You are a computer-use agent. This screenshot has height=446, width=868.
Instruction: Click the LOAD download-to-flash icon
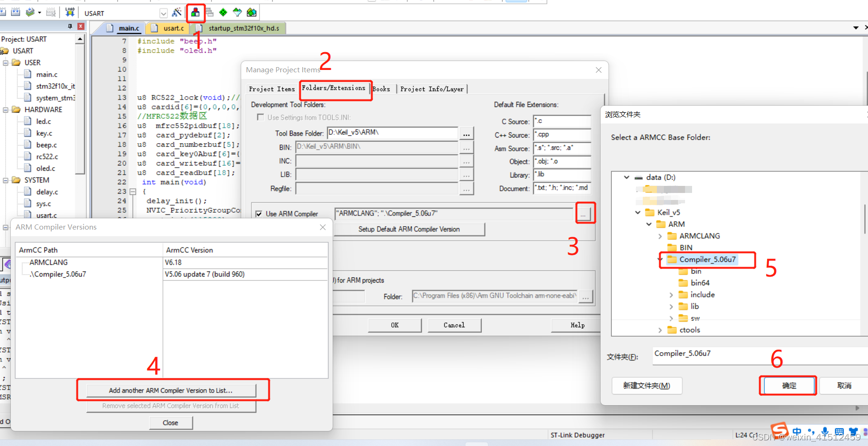pyautogui.click(x=69, y=13)
